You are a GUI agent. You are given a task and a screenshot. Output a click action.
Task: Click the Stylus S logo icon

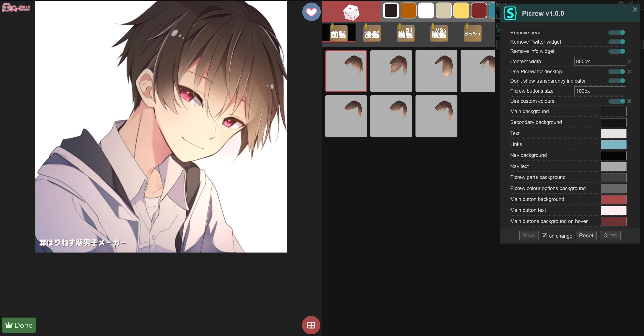pos(510,13)
